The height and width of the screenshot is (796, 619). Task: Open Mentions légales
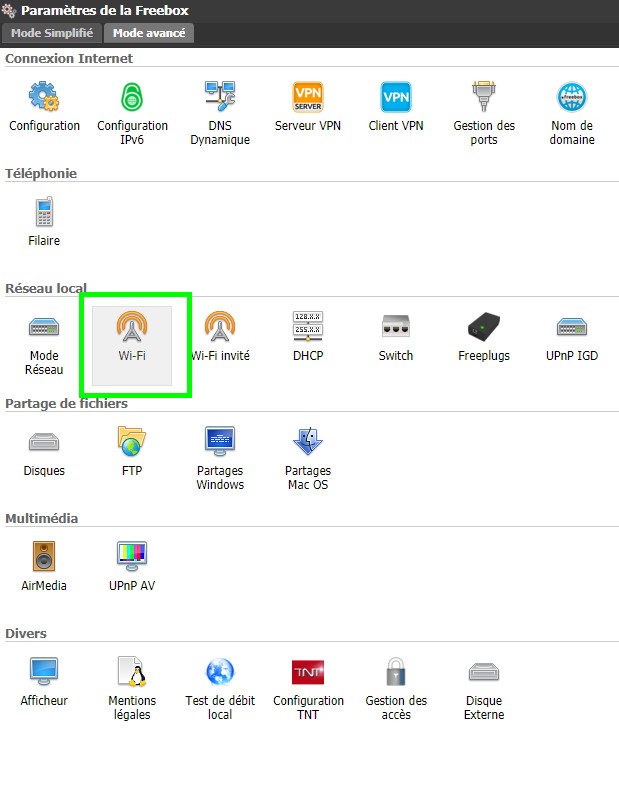coord(132,687)
